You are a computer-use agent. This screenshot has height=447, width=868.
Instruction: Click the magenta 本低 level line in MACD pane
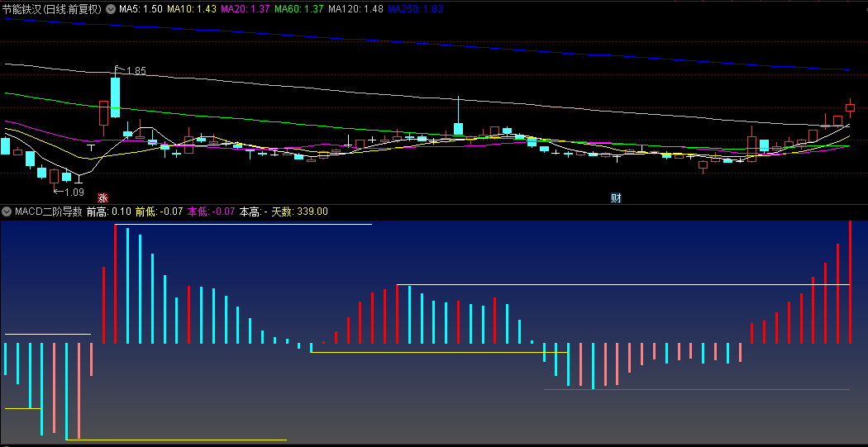coord(696,389)
